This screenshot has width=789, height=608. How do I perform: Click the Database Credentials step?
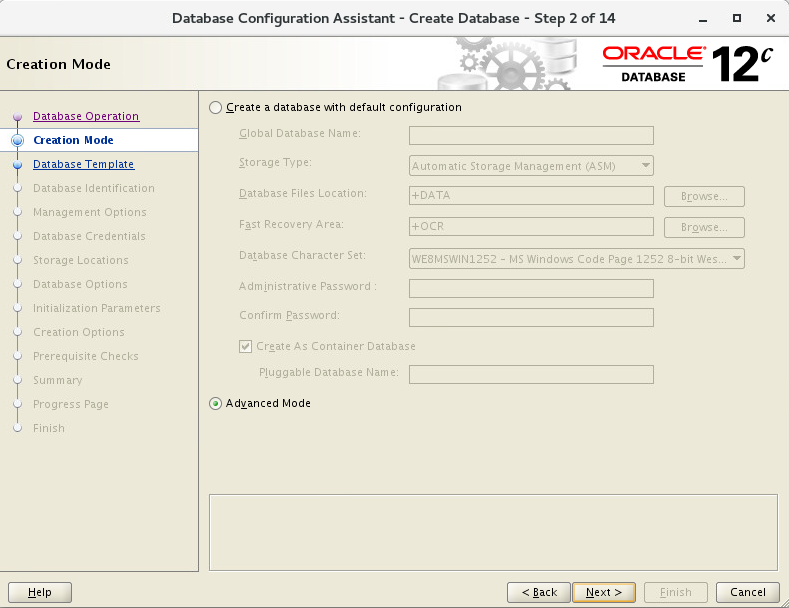pyautogui.click(x=90, y=236)
